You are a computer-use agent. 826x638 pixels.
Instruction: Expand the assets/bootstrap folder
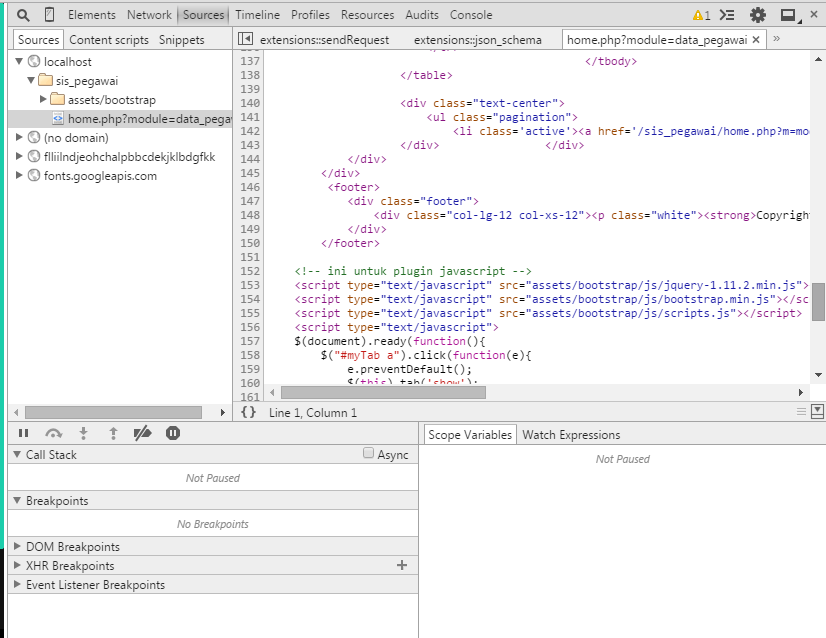coord(43,99)
